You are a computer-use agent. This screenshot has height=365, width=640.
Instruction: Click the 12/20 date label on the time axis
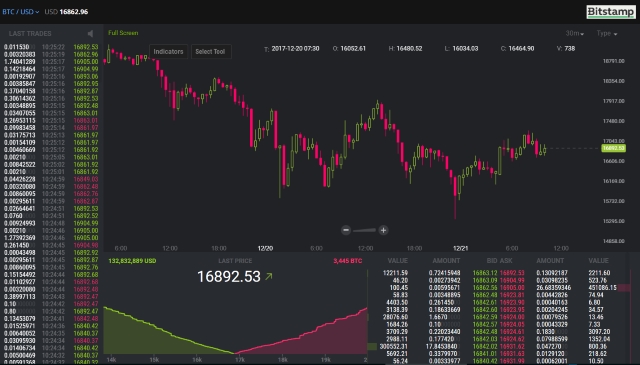tap(265, 248)
